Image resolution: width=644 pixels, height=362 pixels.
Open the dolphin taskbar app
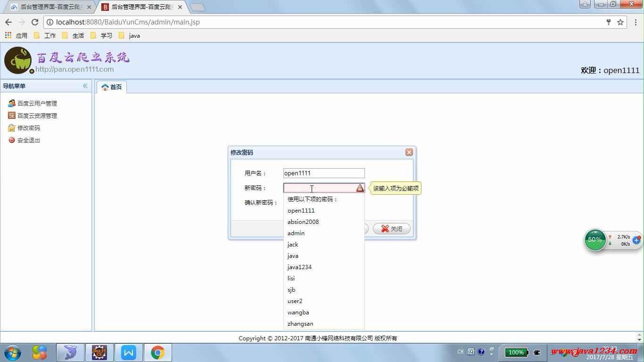pyautogui.click(x=70, y=353)
